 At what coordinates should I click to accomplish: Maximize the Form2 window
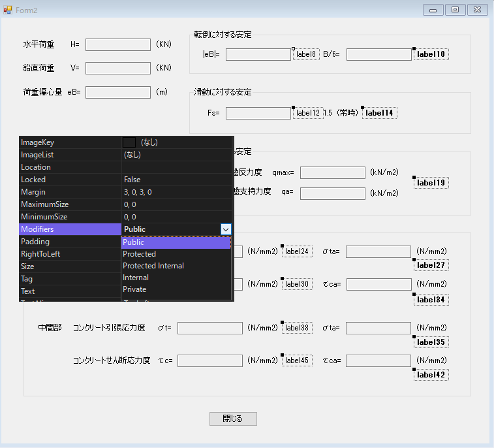455,10
